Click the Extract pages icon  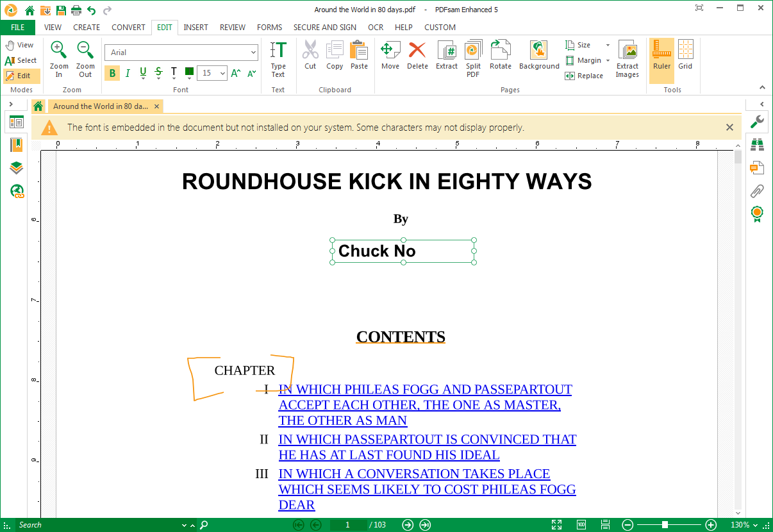coord(447,56)
